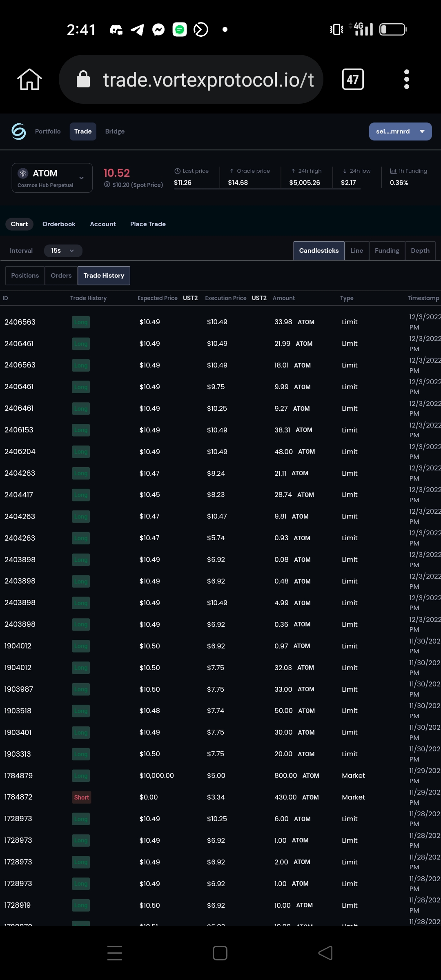Viewport: 441px width, 980px height.
Task: Show the Positions tab
Action: point(25,276)
